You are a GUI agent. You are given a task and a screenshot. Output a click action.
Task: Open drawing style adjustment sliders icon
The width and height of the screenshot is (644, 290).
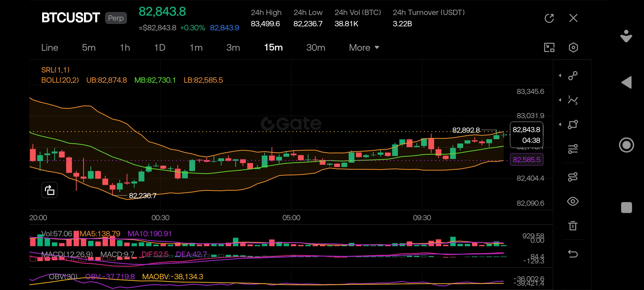point(573,149)
